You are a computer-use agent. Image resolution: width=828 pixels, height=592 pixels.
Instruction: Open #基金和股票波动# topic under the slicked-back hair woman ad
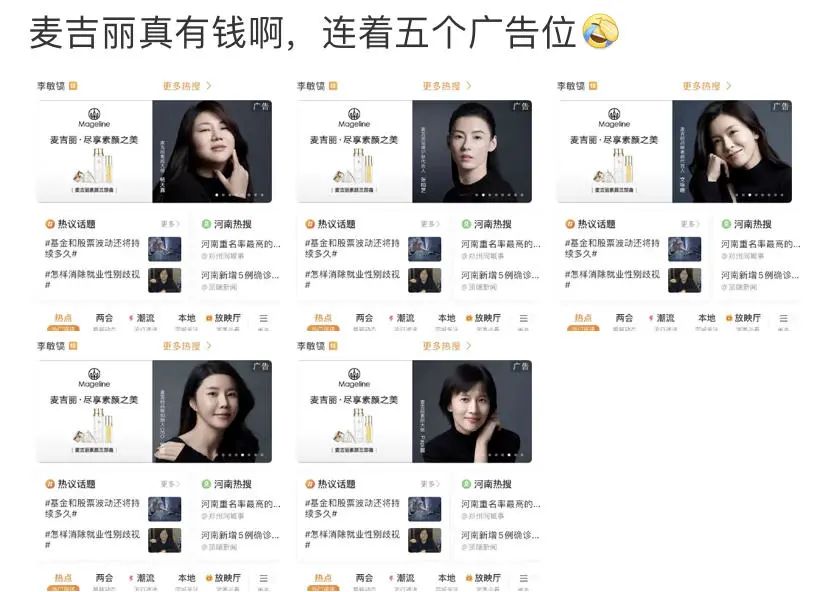tap(352, 248)
